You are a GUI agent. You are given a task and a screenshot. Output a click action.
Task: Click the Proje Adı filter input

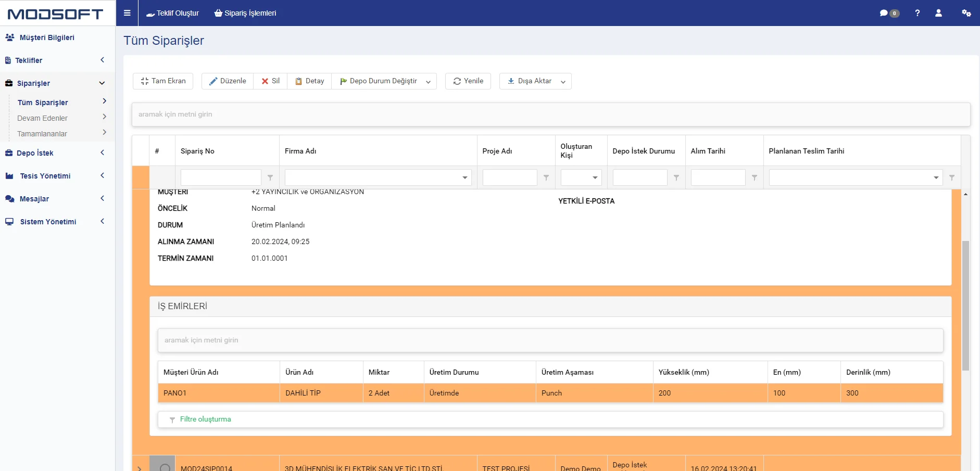tap(510, 177)
